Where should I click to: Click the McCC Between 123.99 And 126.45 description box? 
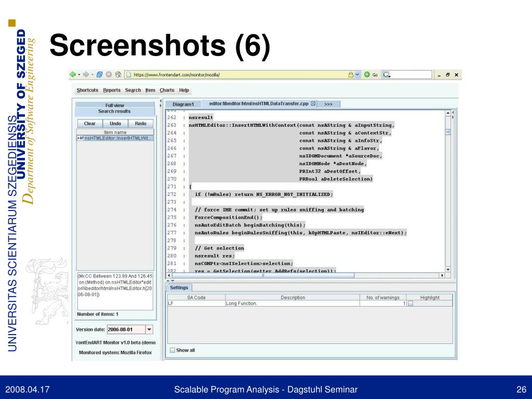pyautogui.click(x=115, y=291)
